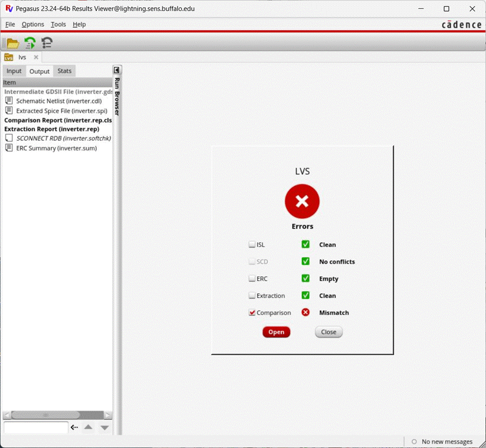Enable the ISL checkbox in LVS dialog
This screenshot has width=486, height=448.
[x=252, y=244]
